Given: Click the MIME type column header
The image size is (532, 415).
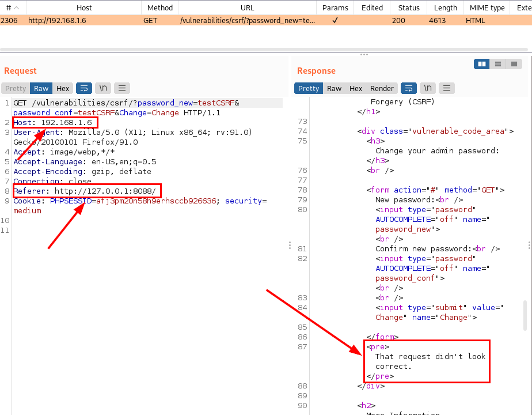Looking at the screenshot, I should [x=487, y=7].
